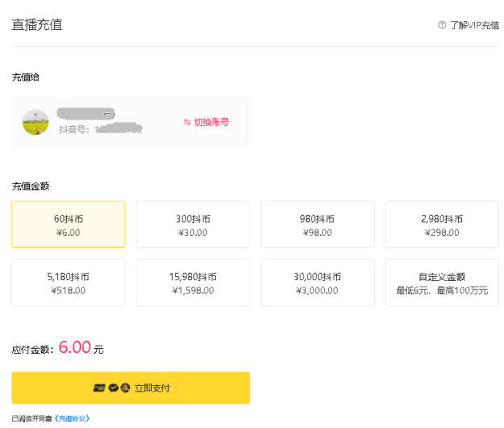Image resolution: width=504 pixels, height=428 pixels.
Task: Click the switch account arrows icon
Action: [187, 122]
